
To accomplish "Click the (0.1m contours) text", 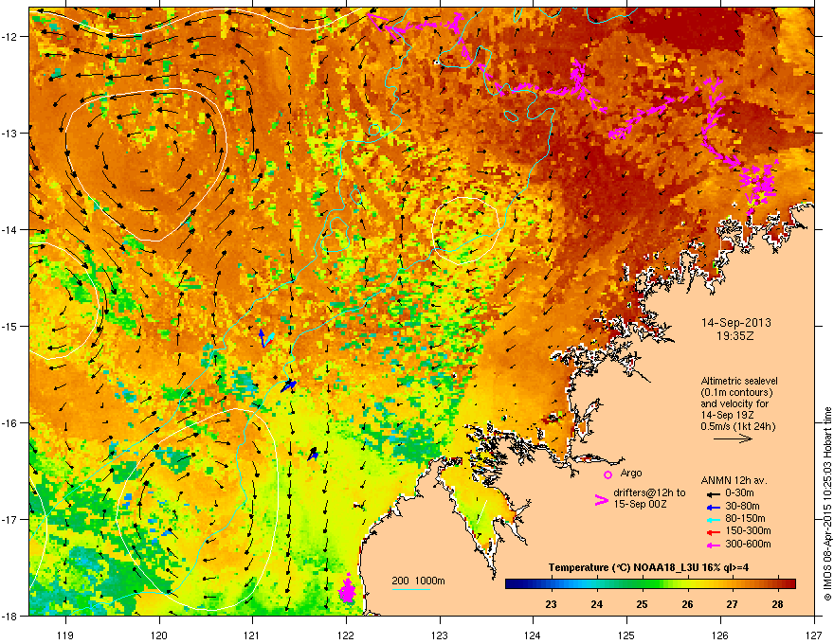I will (736, 392).
